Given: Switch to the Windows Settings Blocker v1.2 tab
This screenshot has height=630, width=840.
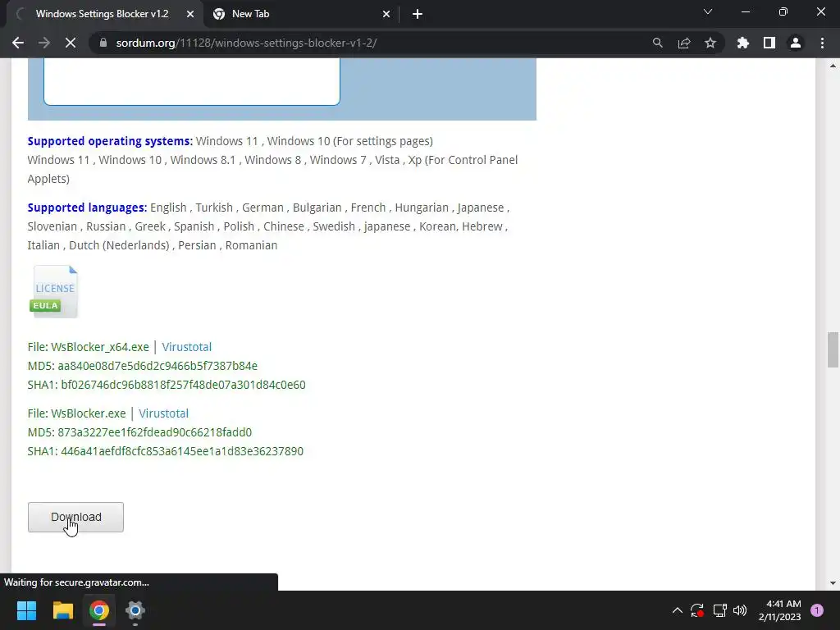Looking at the screenshot, I should 102,14.
